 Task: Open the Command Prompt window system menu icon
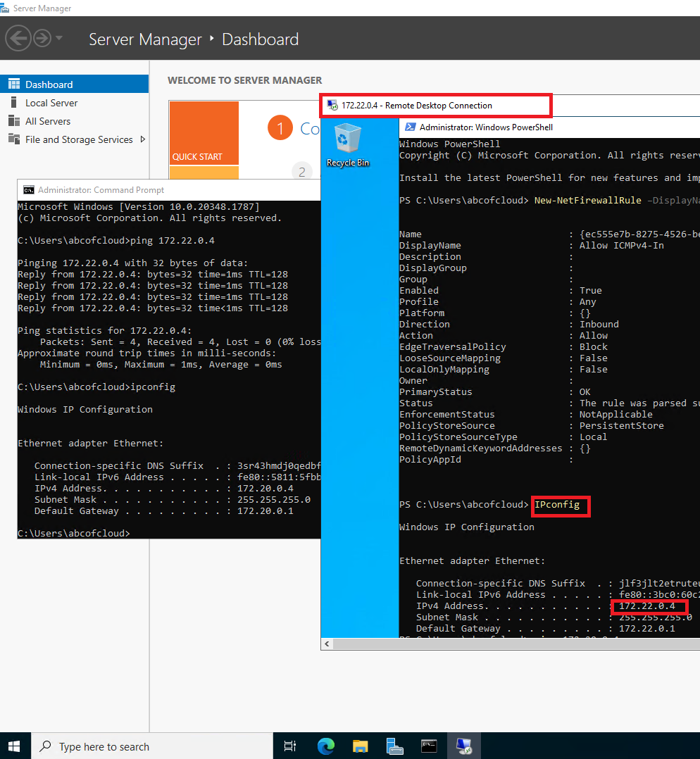[27, 190]
